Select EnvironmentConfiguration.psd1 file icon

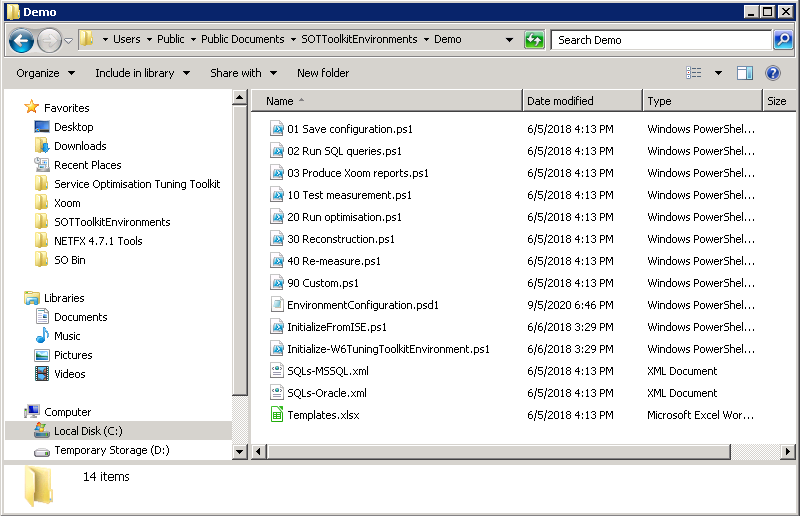pyautogui.click(x=277, y=305)
